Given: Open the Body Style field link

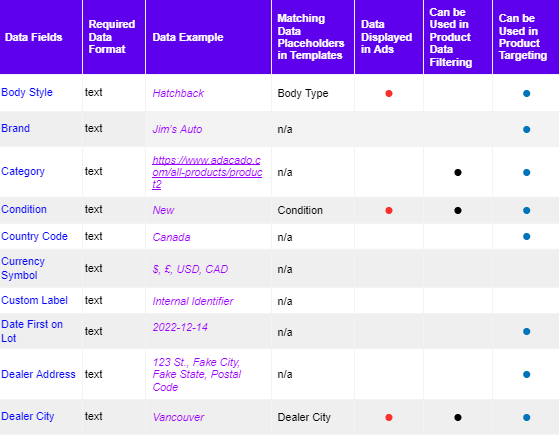Looking at the screenshot, I should click(x=27, y=92).
